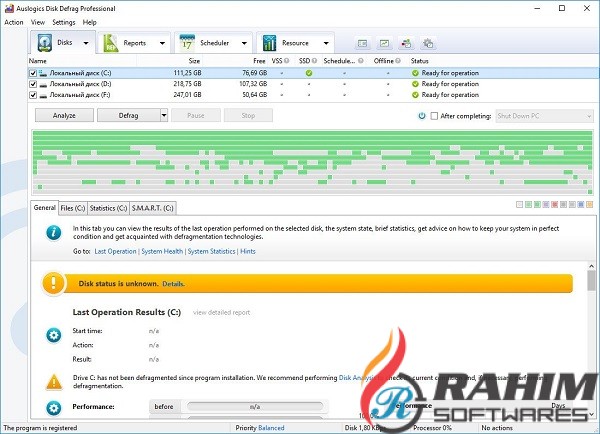
Task: Click the Pause button
Action: click(196, 115)
